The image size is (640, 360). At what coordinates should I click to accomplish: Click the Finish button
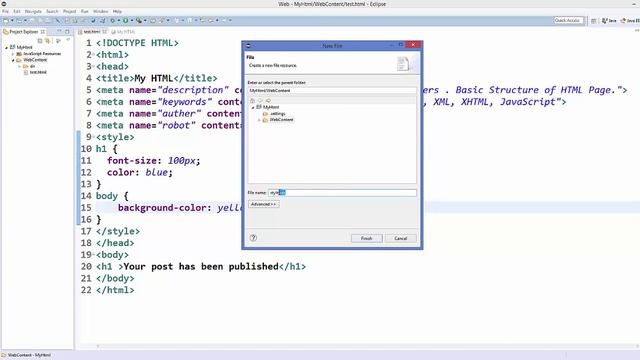pyautogui.click(x=367, y=238)
